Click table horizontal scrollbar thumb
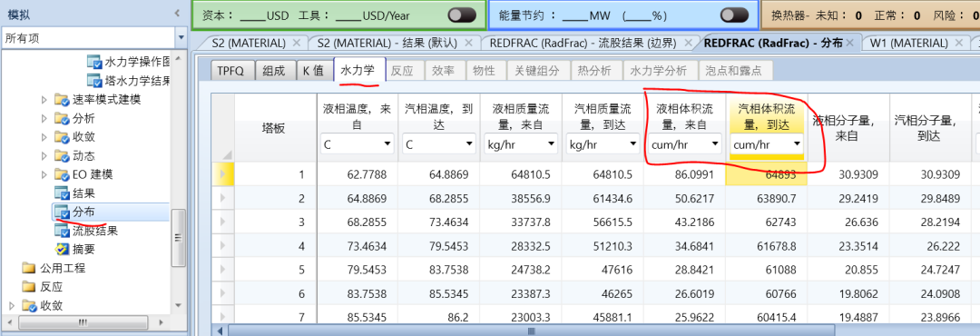Viewport: 980px width, 336px height. [x=531, y=331]
